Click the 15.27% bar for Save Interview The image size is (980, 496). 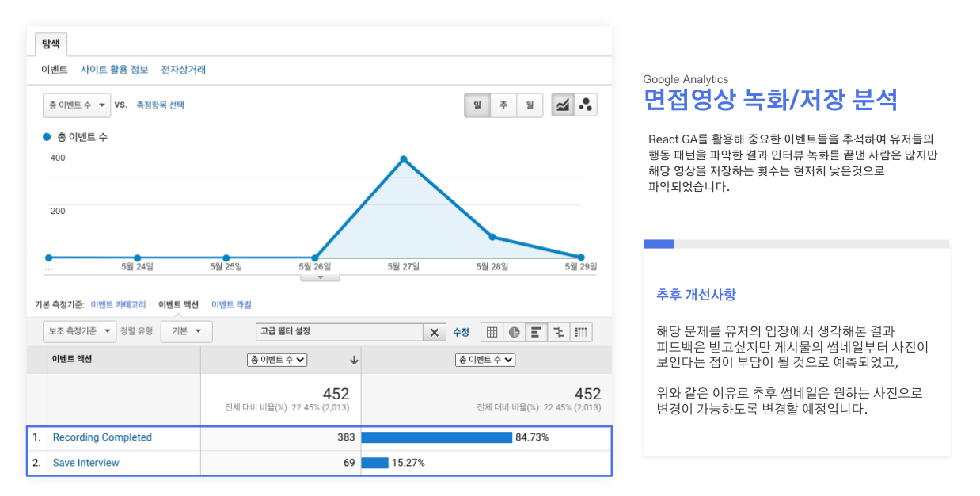coord(375,463)
